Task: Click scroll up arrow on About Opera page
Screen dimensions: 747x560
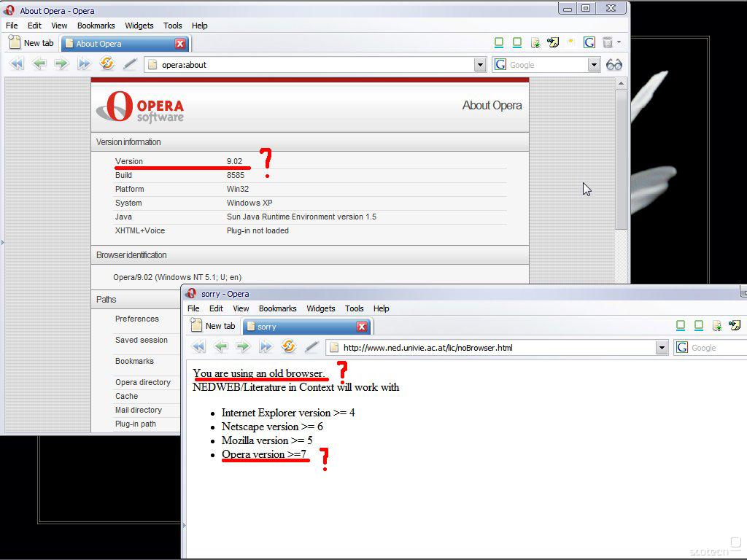Action: point(621,83)
